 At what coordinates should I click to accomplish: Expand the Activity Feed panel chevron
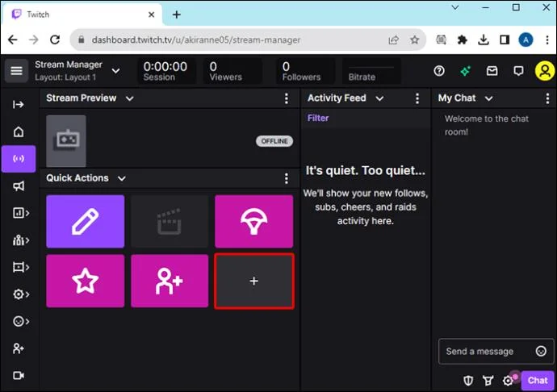pos(379,98)
